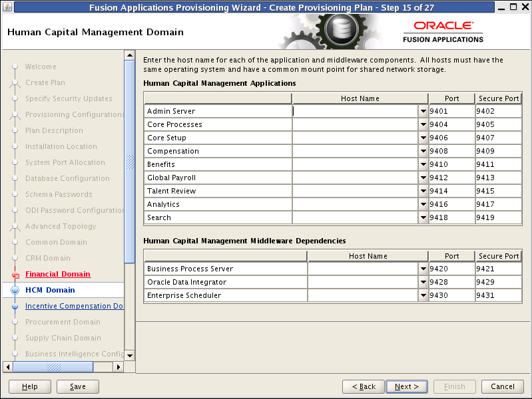
Task: Click sidebar scroll up arrow
Action: tap(130, 55)
